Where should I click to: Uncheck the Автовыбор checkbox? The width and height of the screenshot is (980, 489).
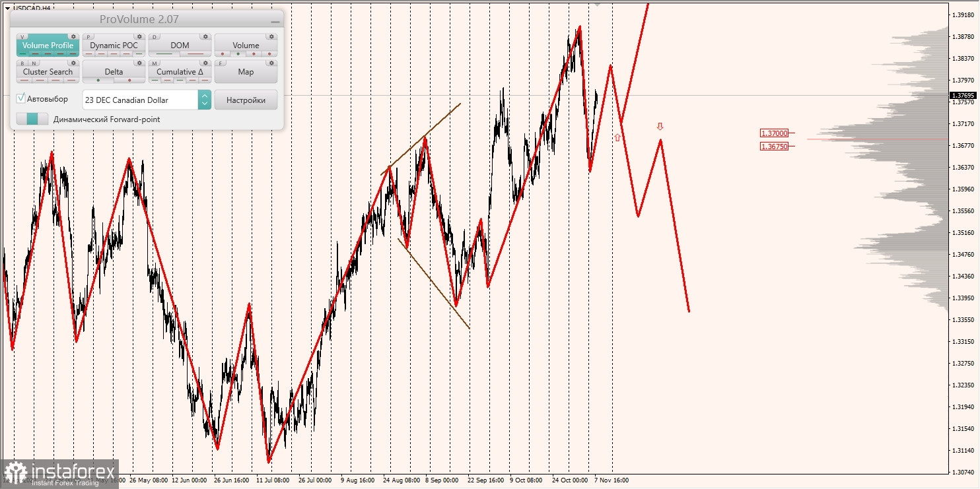point(20,98)
